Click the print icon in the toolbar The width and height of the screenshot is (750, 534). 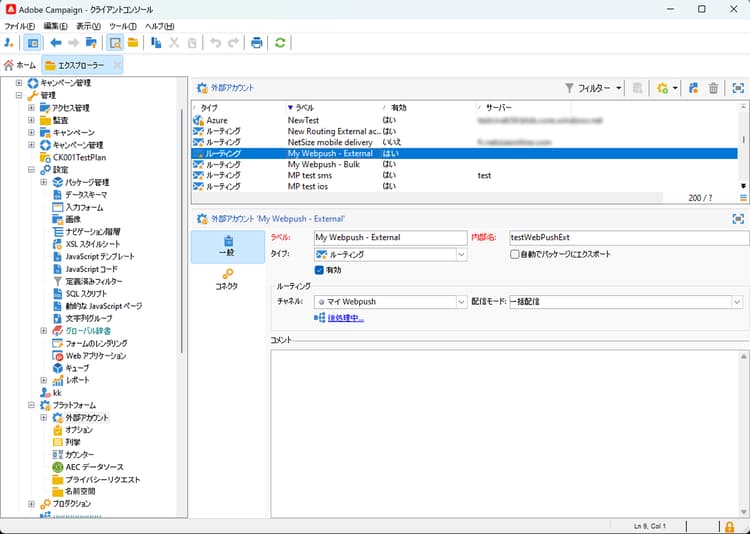(257, 42)
